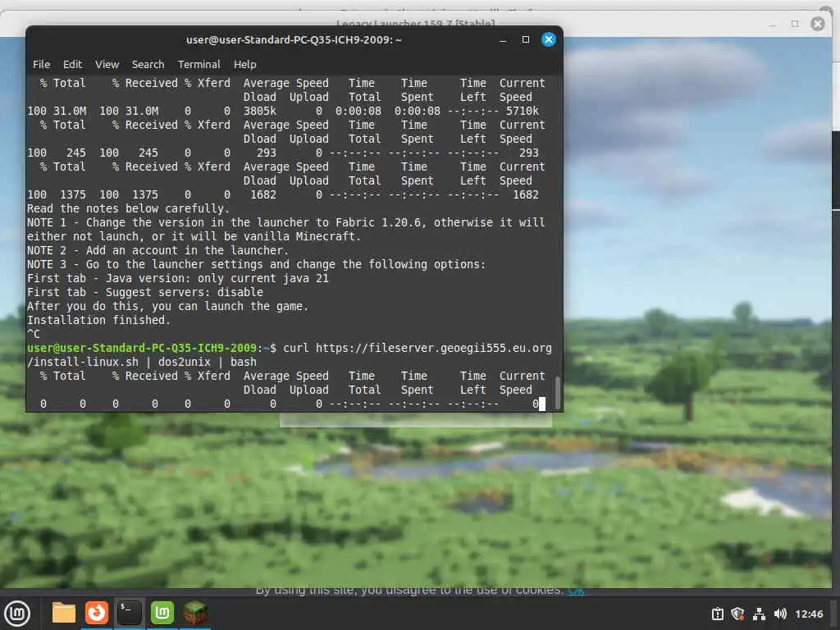The width and height of the screenshot is (840, 630).
Task: Click the 'NOTE 3 - Go to the launcher settings' line
Action: coord(256,264)
